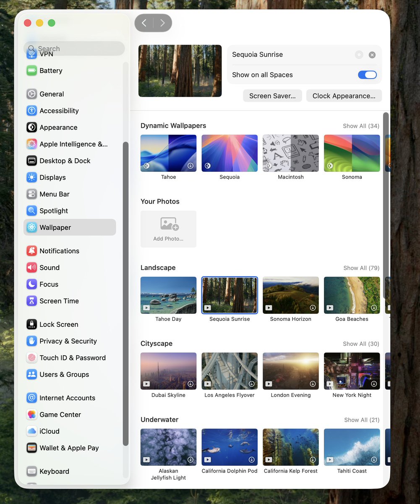
Task: Select the Internet Accounts @ icon
Action: coord(32,398)
